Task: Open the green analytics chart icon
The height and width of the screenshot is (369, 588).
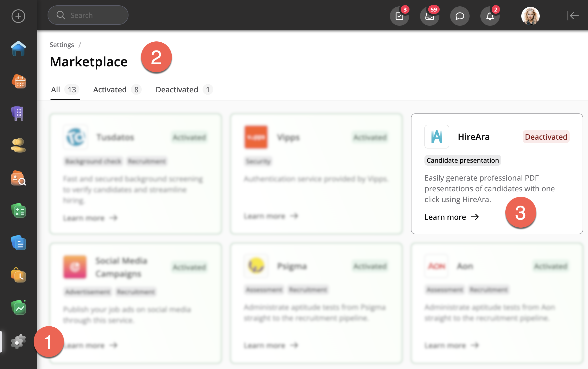Action: (x=18, y=308)
